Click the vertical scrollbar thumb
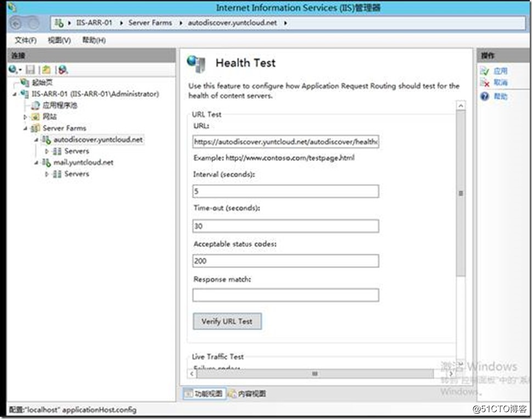532x419 pixels. (461, 194)
